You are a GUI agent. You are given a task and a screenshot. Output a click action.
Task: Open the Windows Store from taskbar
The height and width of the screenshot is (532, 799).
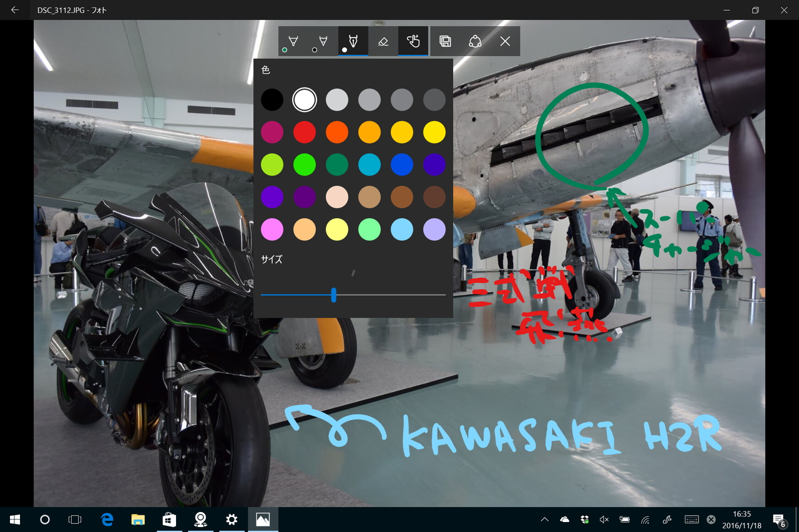click(x=169, y=520)
